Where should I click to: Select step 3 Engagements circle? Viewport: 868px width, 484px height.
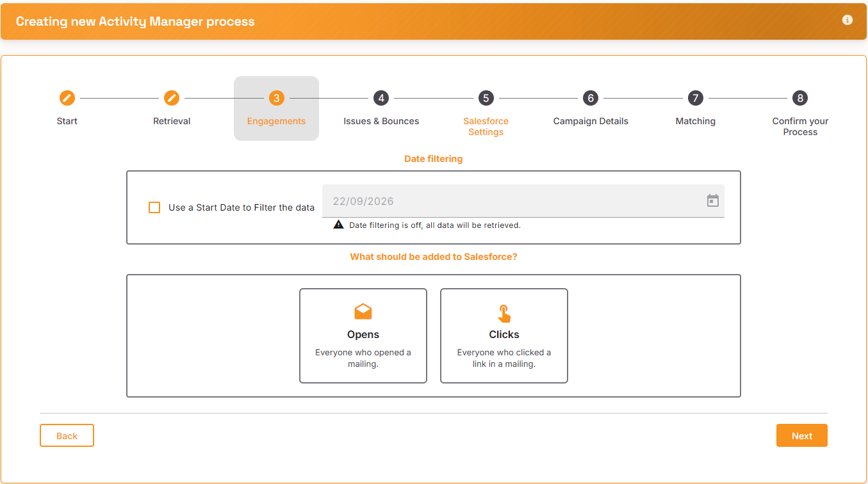[x=276, y=98]
